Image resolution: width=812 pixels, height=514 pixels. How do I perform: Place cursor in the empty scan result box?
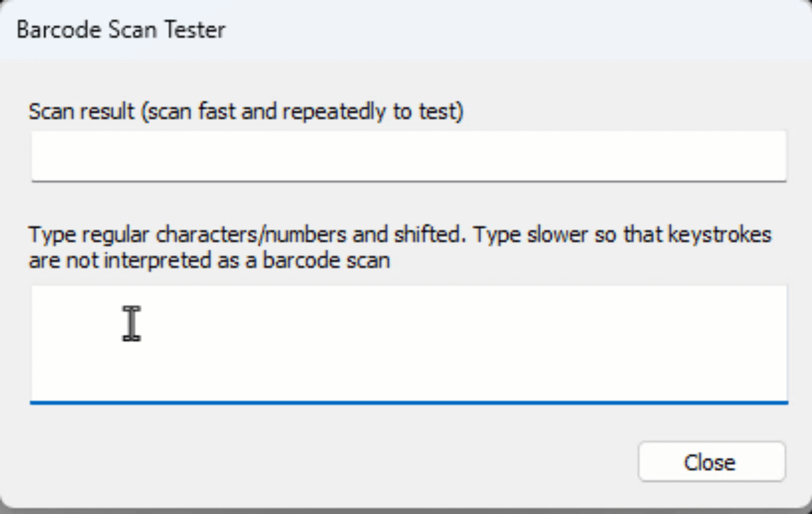pos(409,156)
